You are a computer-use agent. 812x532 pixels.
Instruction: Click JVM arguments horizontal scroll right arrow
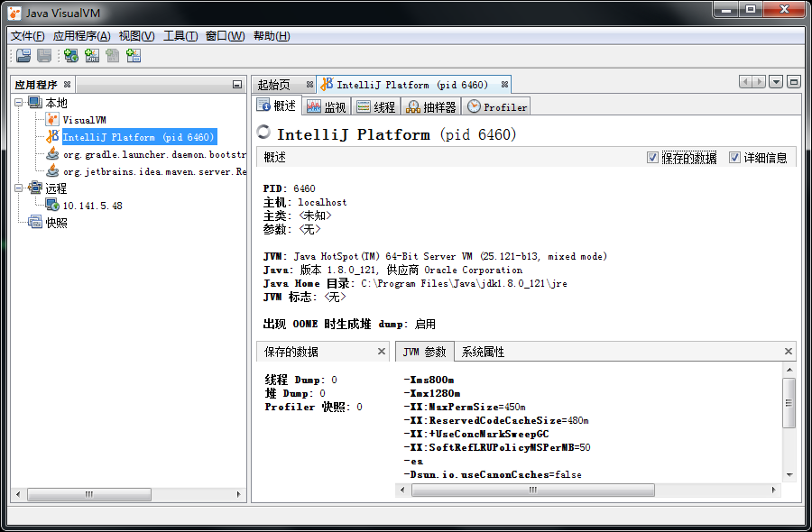[x=774, y=490]
